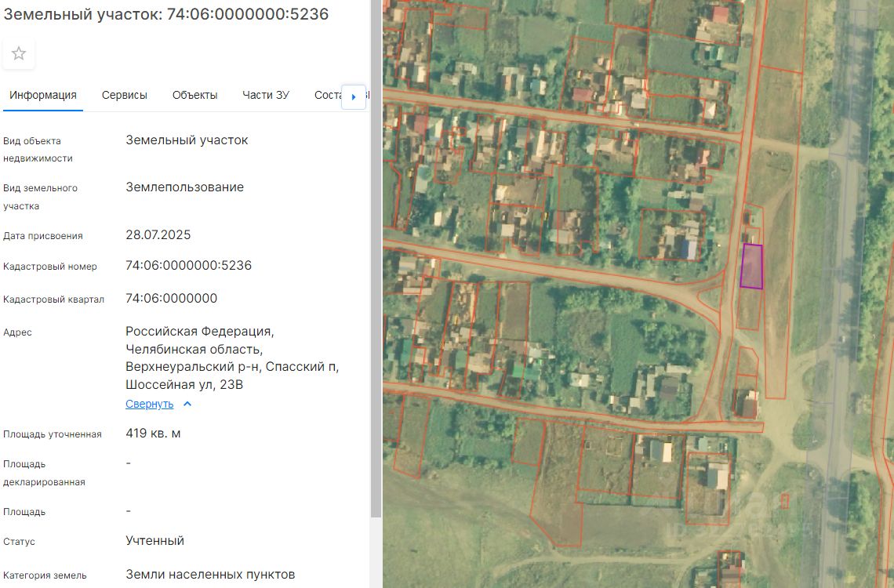Screen dimensions: 894x588
Task: Click the label Кадастровый квартал
Action: coord(53,299)
